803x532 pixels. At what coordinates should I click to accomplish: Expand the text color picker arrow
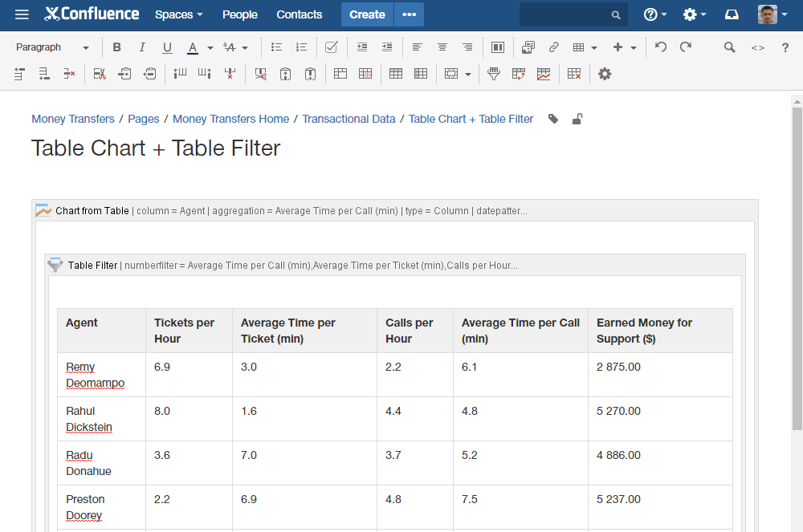coord(210,47)
